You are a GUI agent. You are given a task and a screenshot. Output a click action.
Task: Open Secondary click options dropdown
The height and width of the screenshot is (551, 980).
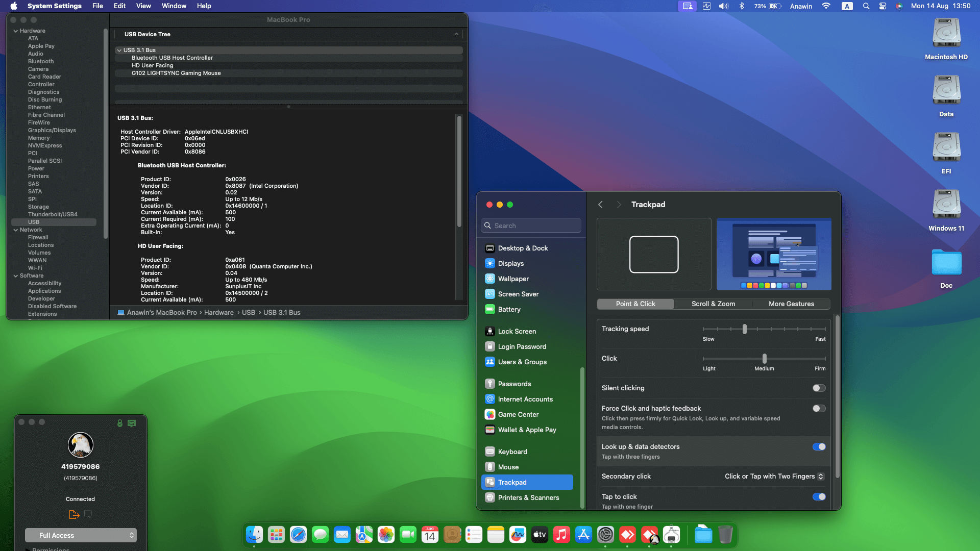click(x=774, y=477)
